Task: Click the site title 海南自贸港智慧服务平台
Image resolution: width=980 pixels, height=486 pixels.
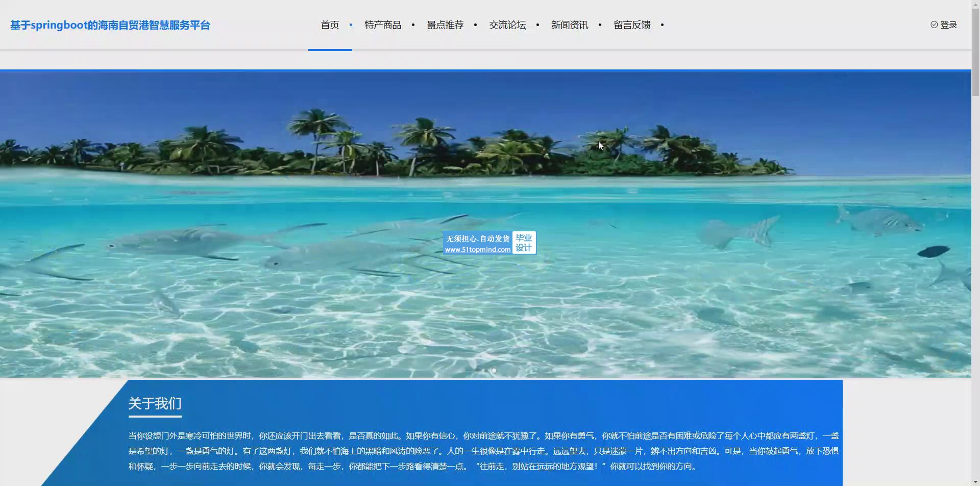Action: pos(110,25)
